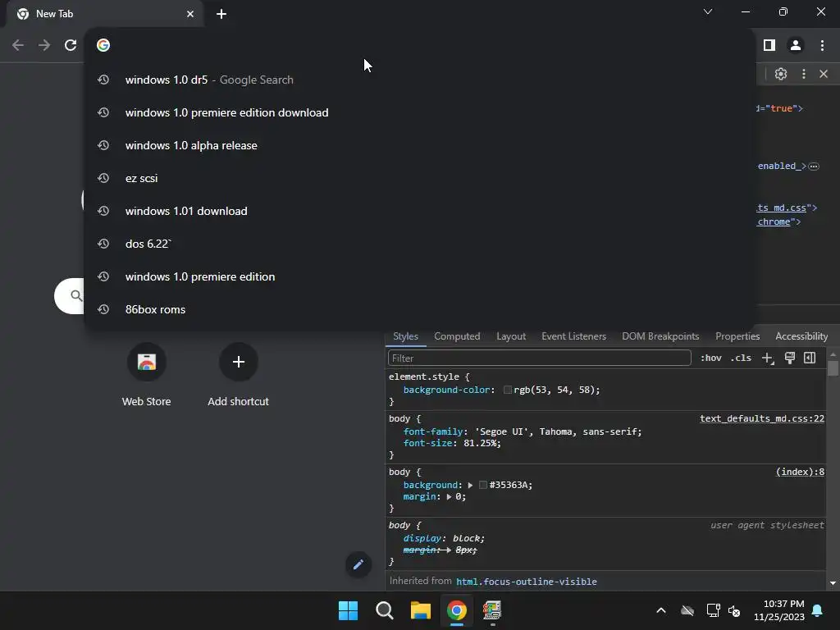Open the chrome link in DOM tree
Screen dimensions: 840x630
click(x=773, y=221)
